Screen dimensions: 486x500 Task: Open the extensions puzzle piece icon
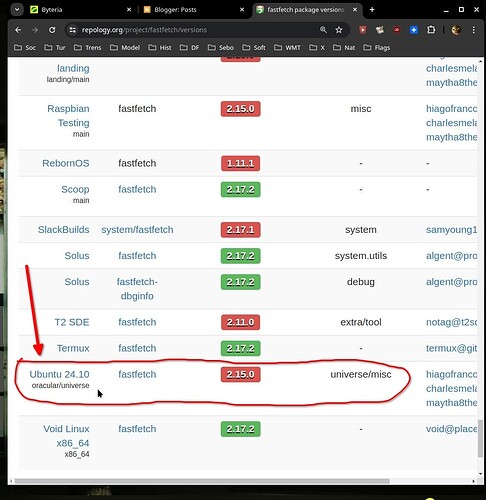431,30
